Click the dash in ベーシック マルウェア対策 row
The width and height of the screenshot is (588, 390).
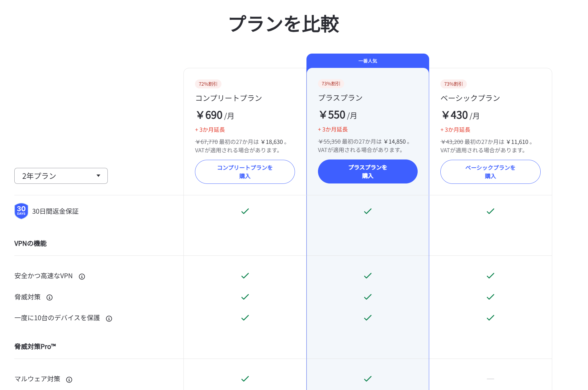(491, 379)
